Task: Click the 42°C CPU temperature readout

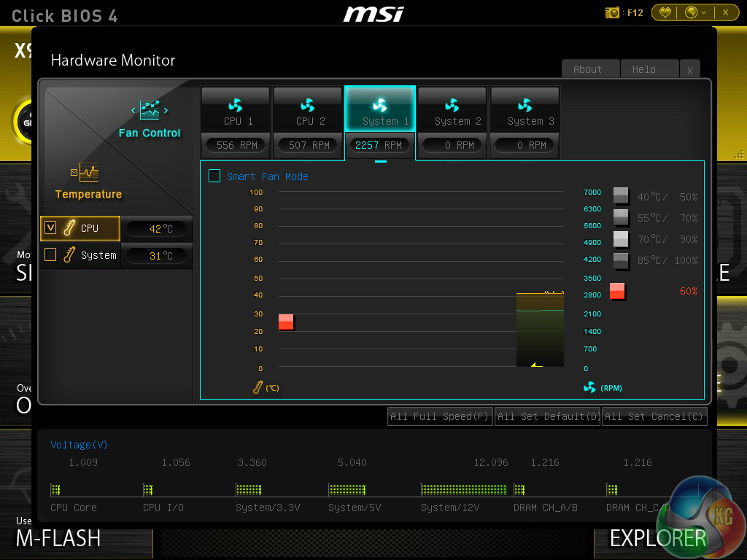Action: point(158,229)
